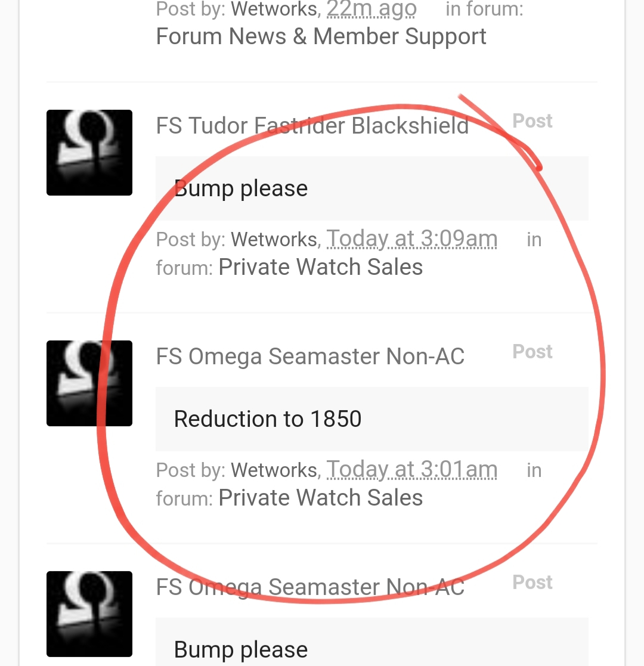The height and width of the screenshot is (666, 644).
Task: Open Wetworks profile on the 22m ago post
Action: (x=274, y=9)
